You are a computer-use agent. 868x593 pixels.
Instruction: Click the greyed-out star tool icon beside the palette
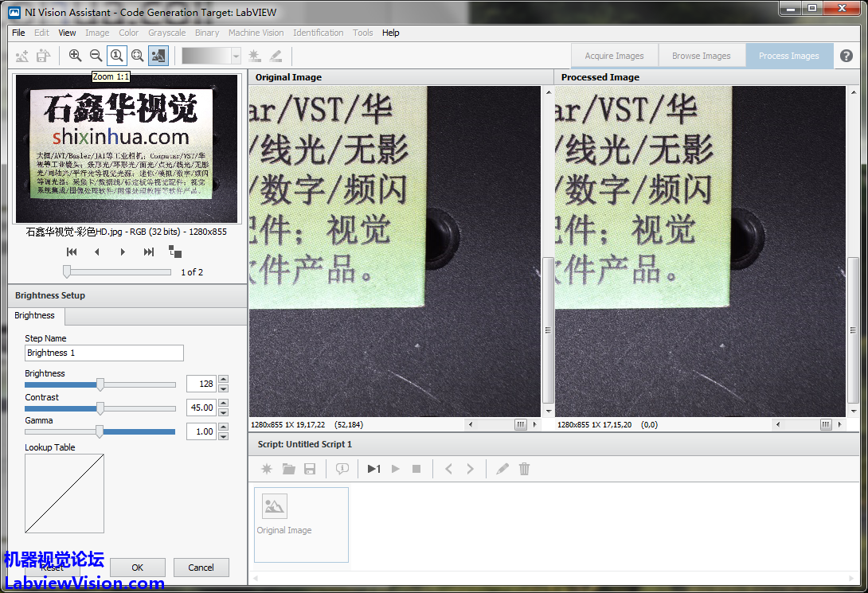(255, 56)
